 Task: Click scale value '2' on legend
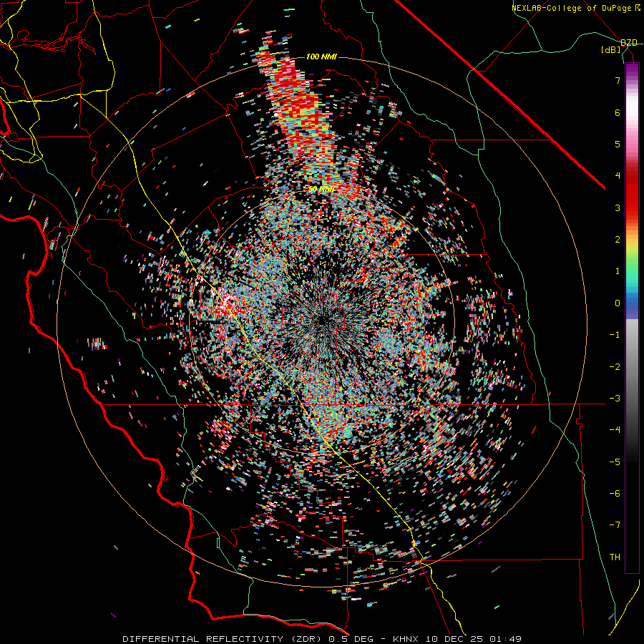pyautogui.click(x=618, y=240)
